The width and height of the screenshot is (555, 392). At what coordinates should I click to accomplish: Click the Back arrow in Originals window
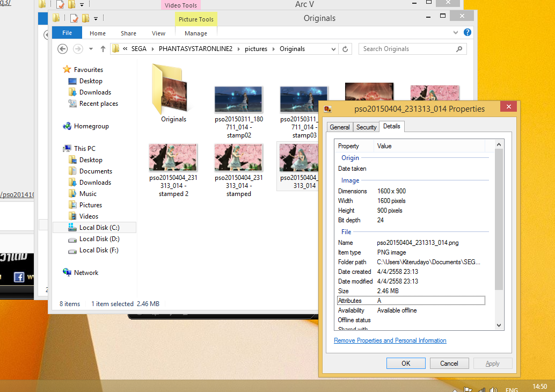point(63,49)
